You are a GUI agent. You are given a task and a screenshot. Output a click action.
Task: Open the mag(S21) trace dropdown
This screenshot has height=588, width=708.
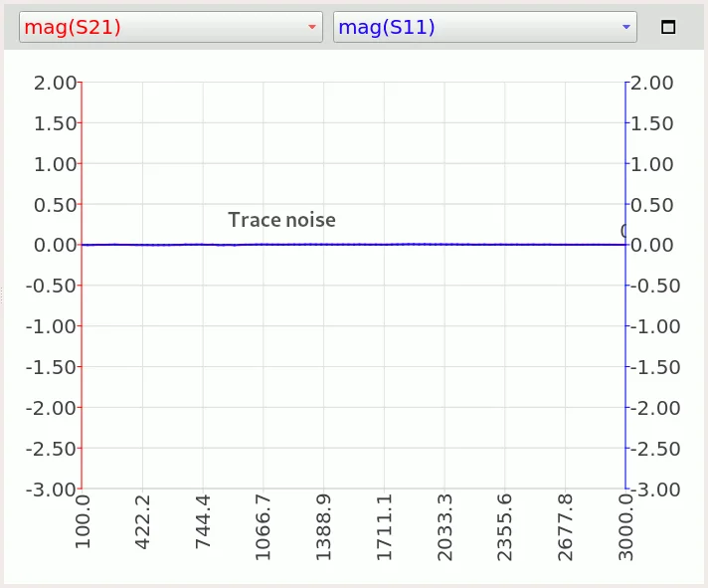point(171,27)
